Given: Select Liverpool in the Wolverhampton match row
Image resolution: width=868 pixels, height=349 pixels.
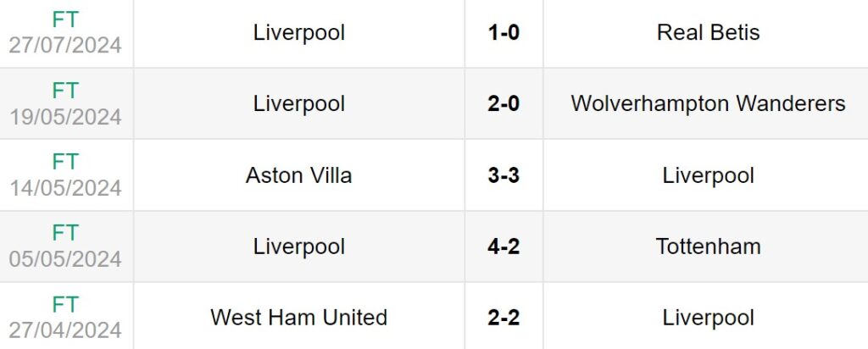Looking at the screenshot, I should 298,104.
